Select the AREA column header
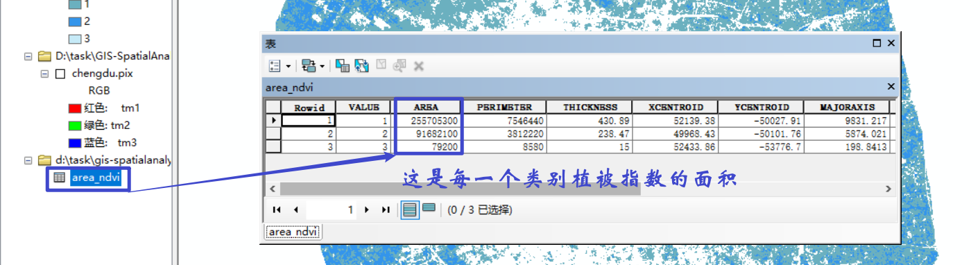 click(x=426, y=108)
